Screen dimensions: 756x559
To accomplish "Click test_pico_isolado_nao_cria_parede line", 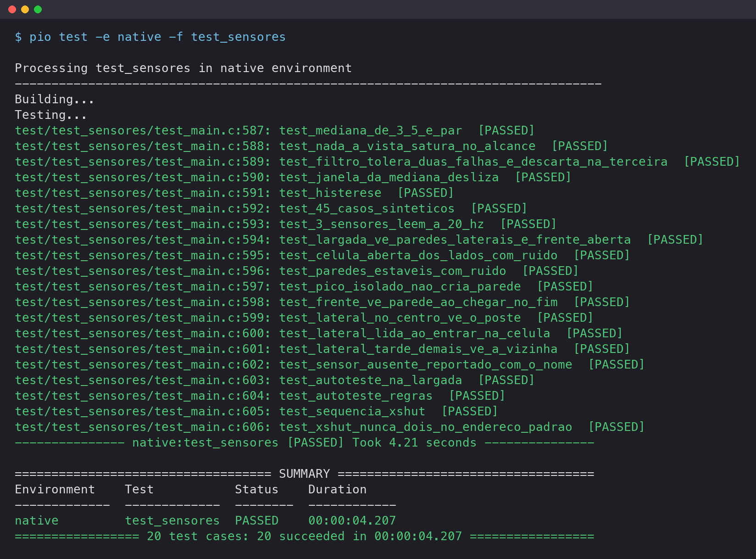I will coord(304,287).
